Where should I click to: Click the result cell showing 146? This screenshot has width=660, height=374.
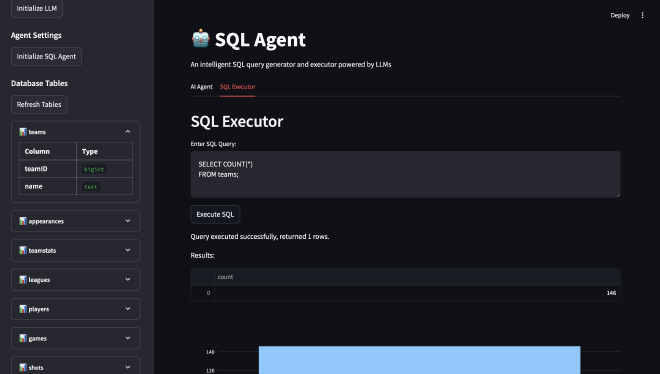(x=417, y=293)
